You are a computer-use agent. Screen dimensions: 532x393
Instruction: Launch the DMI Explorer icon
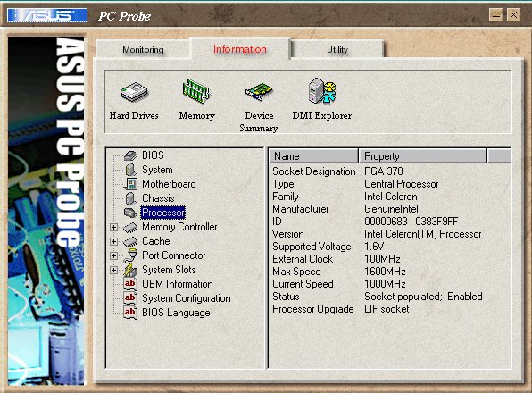[x=322, y=90]
